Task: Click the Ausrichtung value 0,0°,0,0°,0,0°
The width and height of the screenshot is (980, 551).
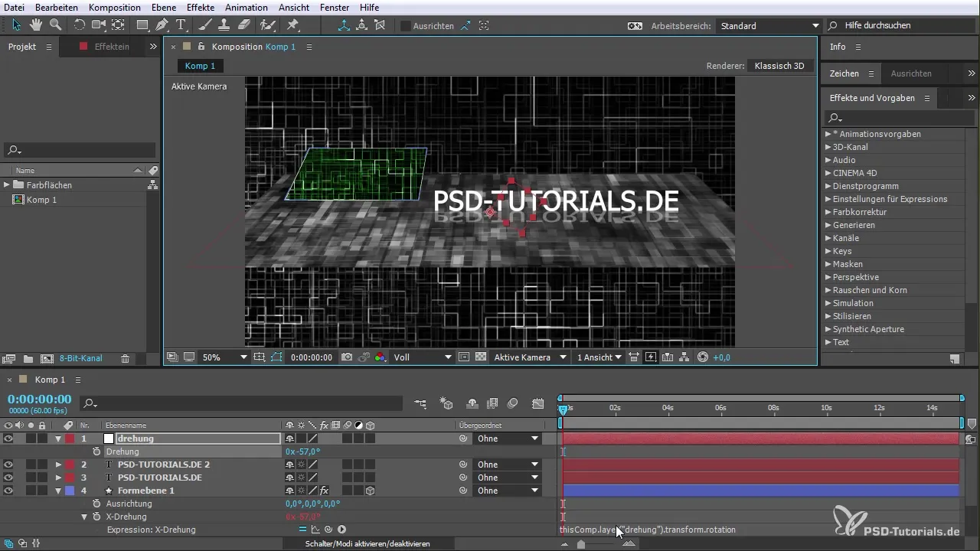Action: point(312,504)
